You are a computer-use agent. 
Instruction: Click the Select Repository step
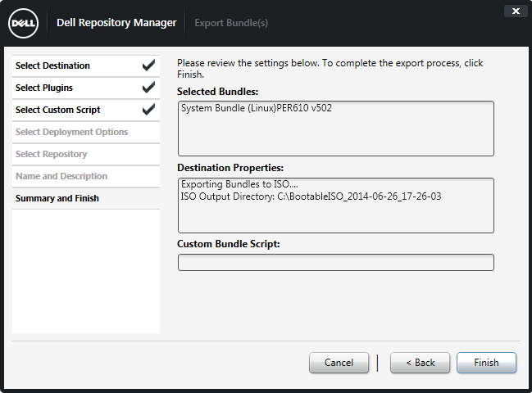point(52,154)
